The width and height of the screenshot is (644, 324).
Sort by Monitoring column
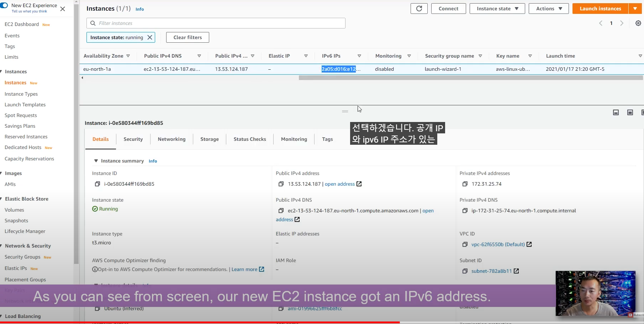click(x=409, y=56)
